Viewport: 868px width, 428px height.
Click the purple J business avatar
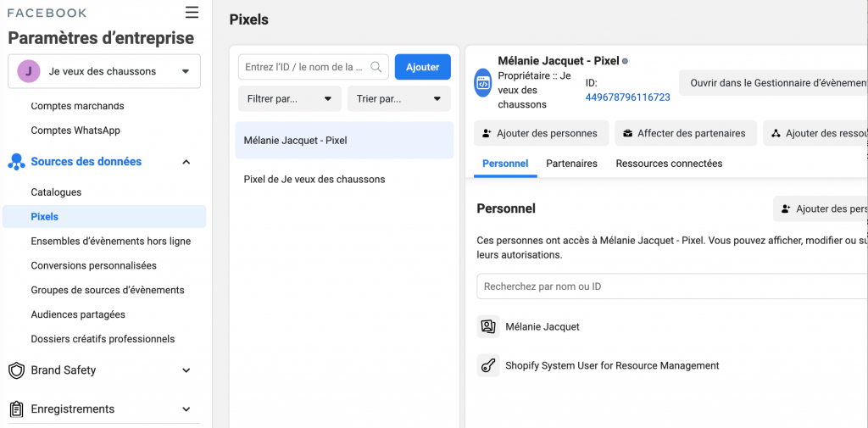(x=29, y=71)
